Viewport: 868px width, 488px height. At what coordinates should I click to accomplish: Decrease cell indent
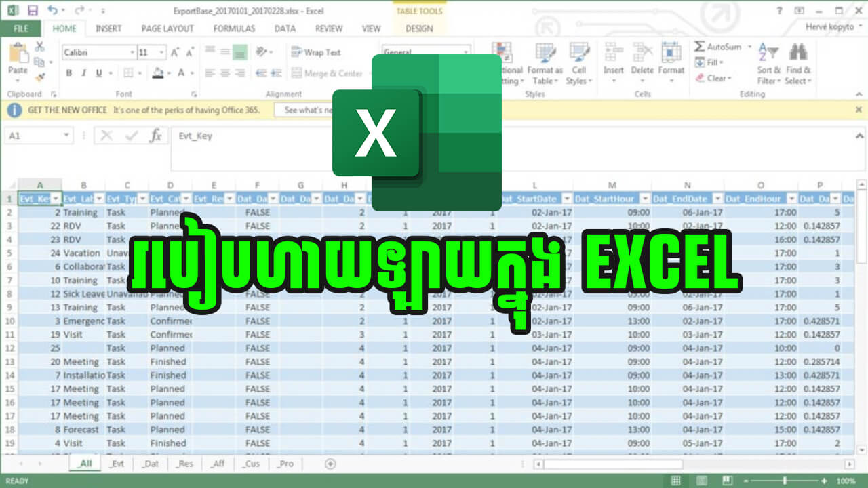[260, 73]
